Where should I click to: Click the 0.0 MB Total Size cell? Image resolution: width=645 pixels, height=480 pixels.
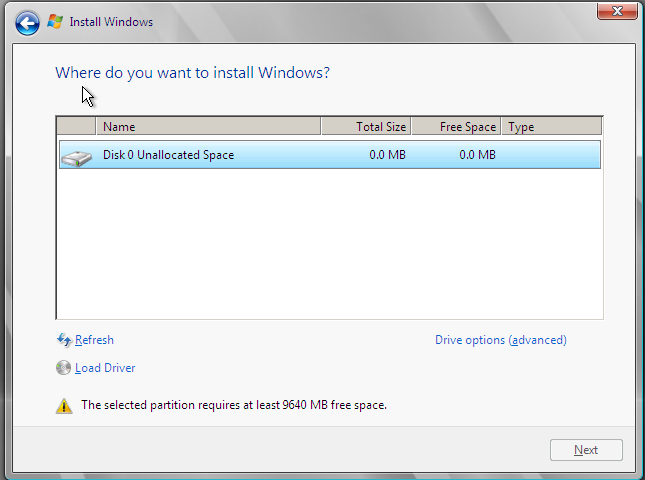click(x=387, y=155)
